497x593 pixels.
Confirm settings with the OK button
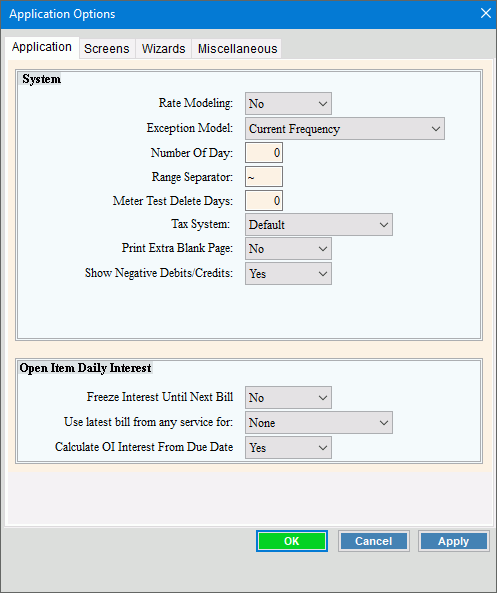point(292,541)
